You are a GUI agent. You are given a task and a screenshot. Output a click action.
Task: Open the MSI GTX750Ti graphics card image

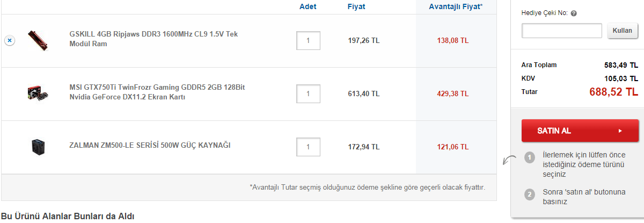coord(38,93)
